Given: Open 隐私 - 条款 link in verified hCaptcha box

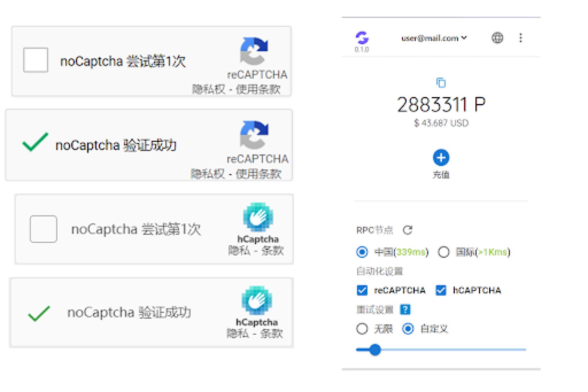Looking at the screenshot, I should tap(254, 333).
